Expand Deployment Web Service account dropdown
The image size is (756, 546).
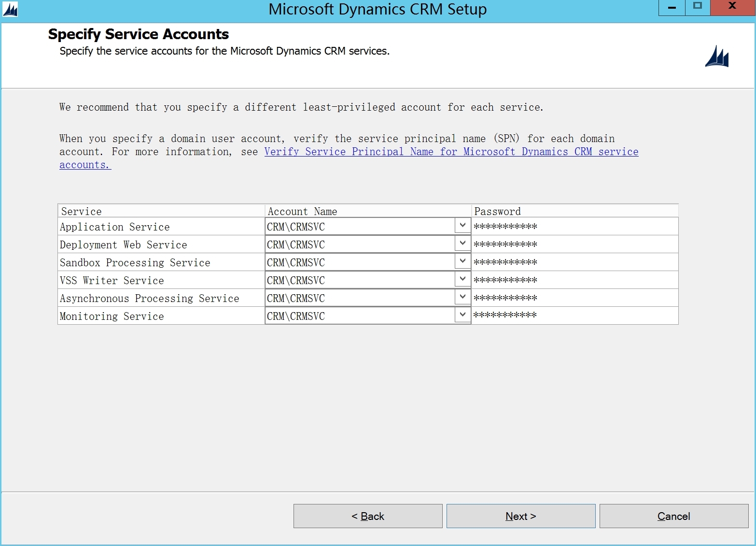click(462, 244)
